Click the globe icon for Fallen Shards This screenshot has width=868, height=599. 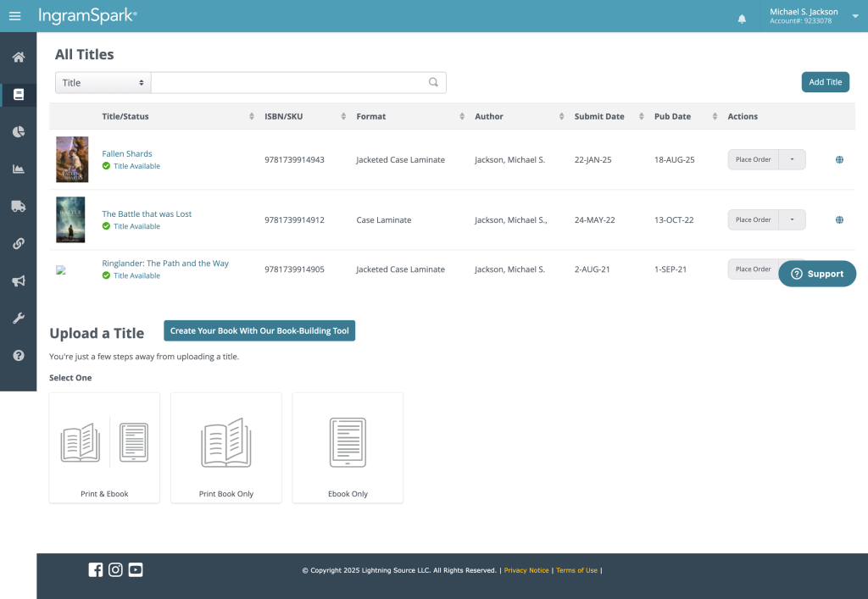(839, 159)
